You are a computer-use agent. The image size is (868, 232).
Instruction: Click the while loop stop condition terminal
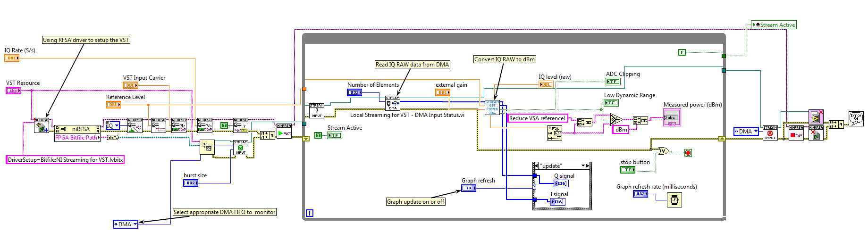click(688, 153)
